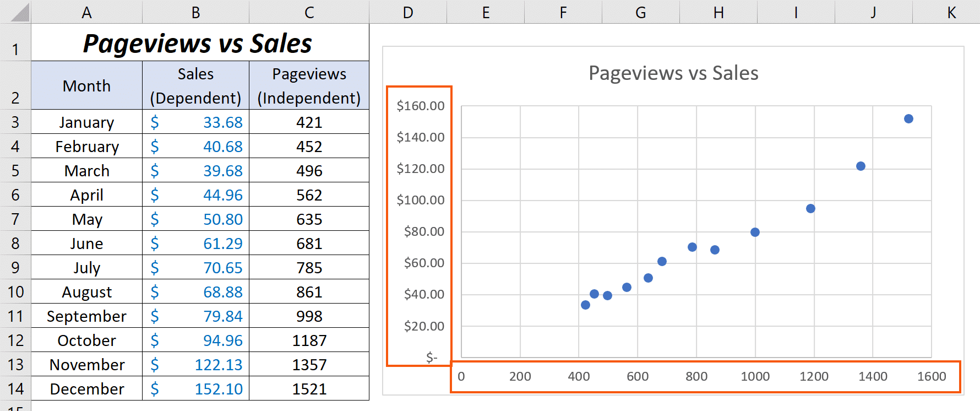Image resolution: width=980 pixels, height=411 pixels.
Task: Select the Month header cell
Action: [x=87, y=85]
